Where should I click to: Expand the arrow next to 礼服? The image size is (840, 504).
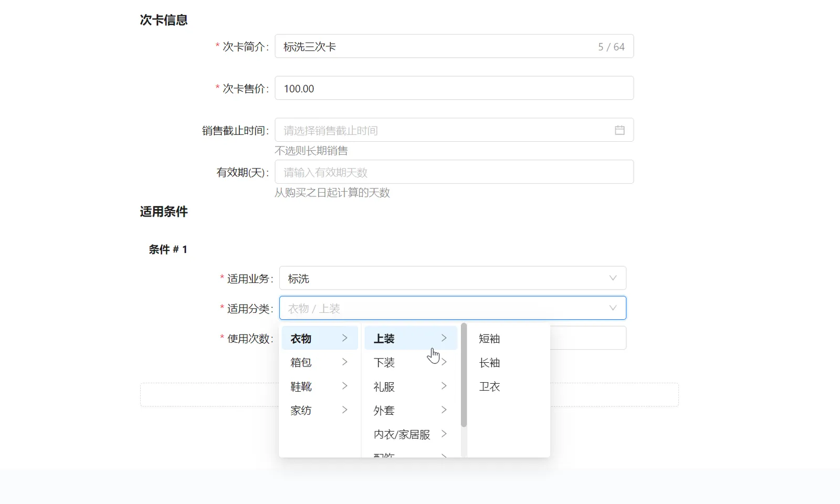(x=444, y=386)
